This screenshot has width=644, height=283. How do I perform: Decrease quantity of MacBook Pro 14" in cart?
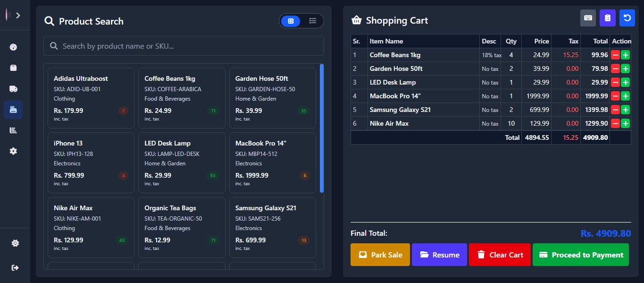click(615, 96)
